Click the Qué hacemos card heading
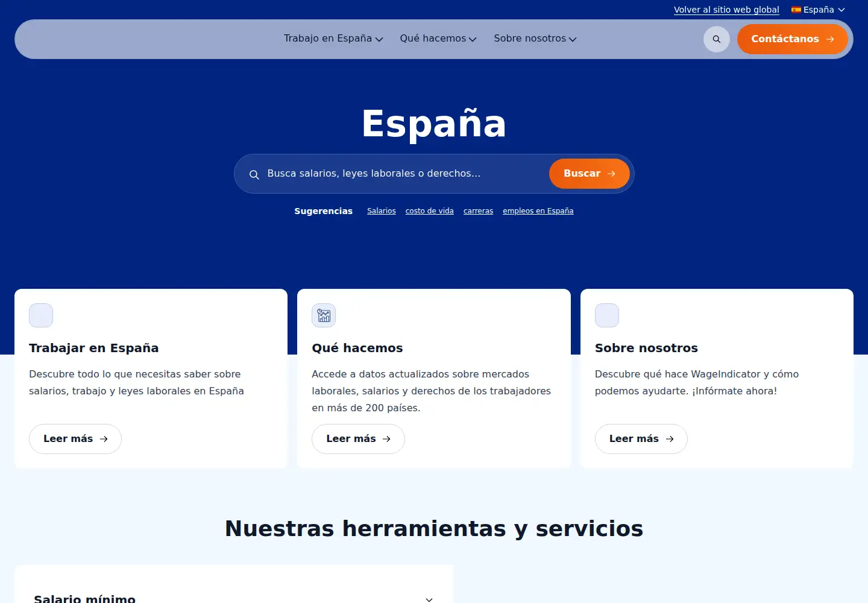This screenshot has width=868, height=603. [x=357, y=348]
